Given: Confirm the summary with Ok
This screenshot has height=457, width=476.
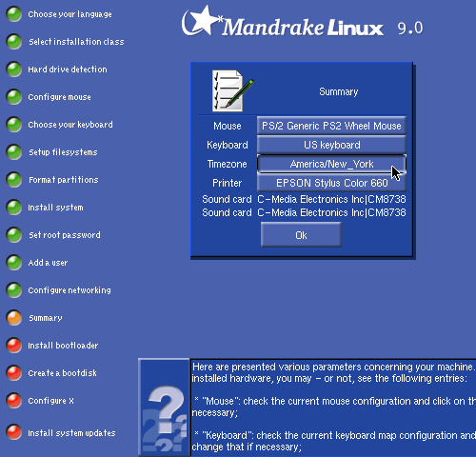Looking at the screenshot, I should 301,235.
